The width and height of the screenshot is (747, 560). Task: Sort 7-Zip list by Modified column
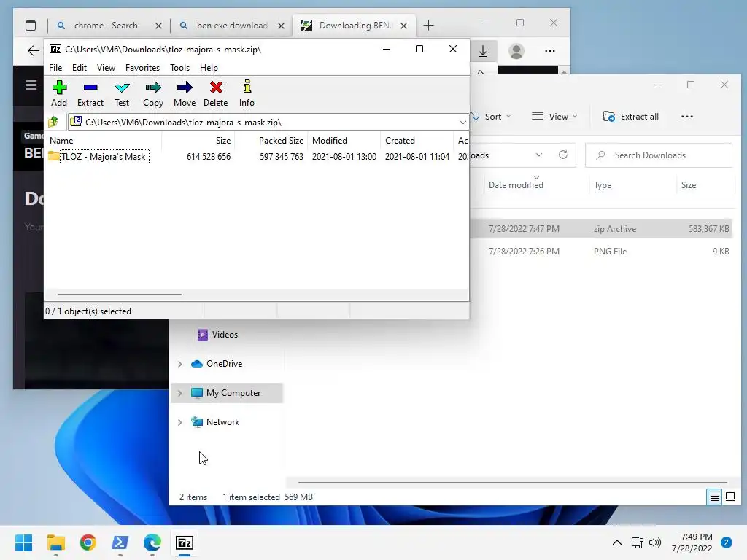click(x=344, y=141)
